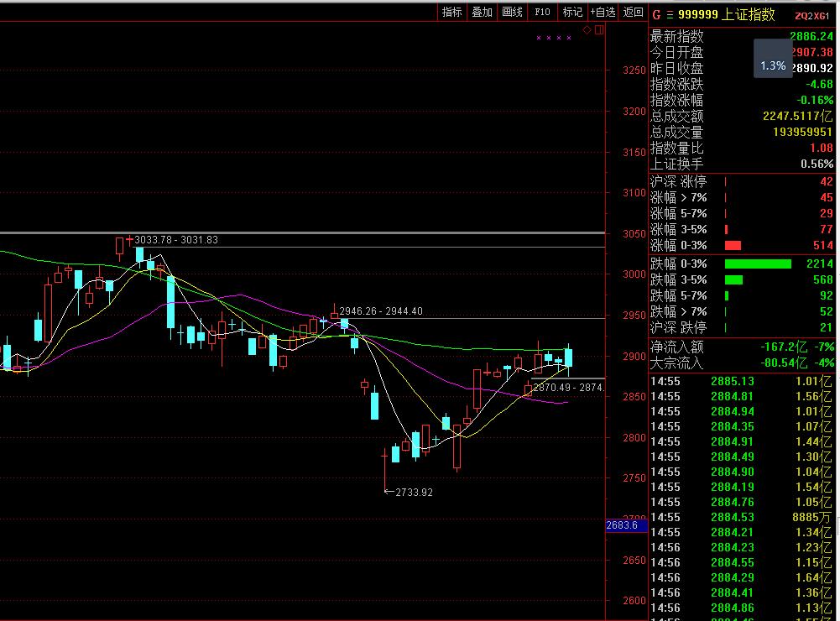The height and width of the screenshot is (621, 840).
Task: Click the 2683.6 blue price marker
Action: tap(623, 525)
